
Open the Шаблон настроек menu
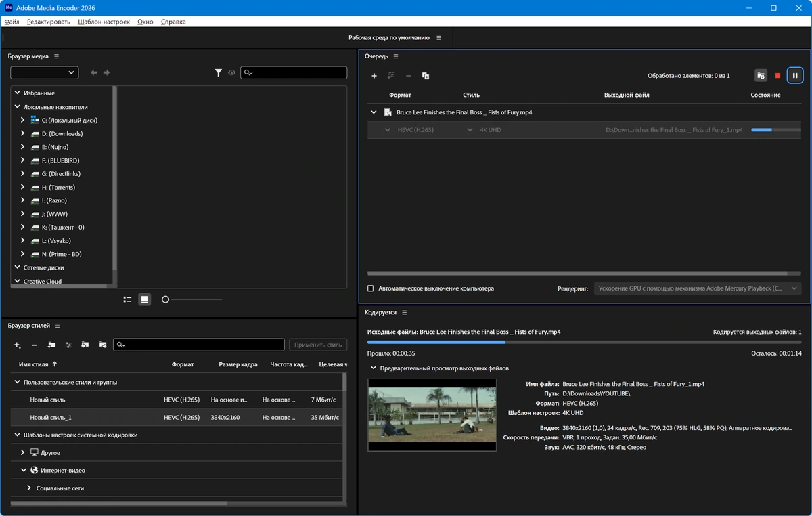click(x=104, y=22)
